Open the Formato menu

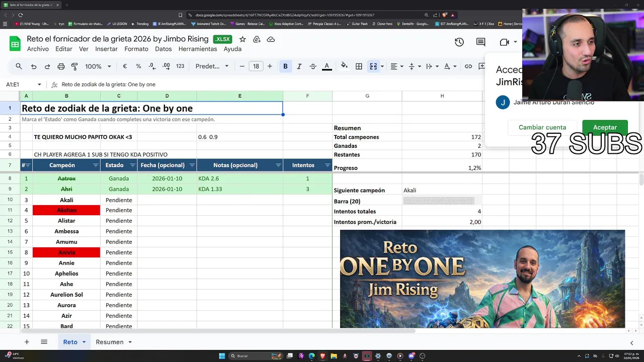click(136, 49)
